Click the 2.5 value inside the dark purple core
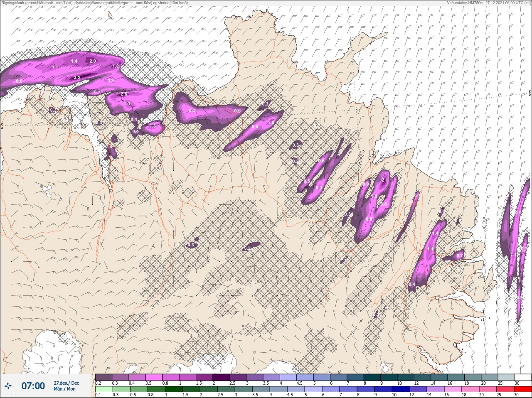Image resolution: width=532 pixels, height=398 pixels. 77,78
